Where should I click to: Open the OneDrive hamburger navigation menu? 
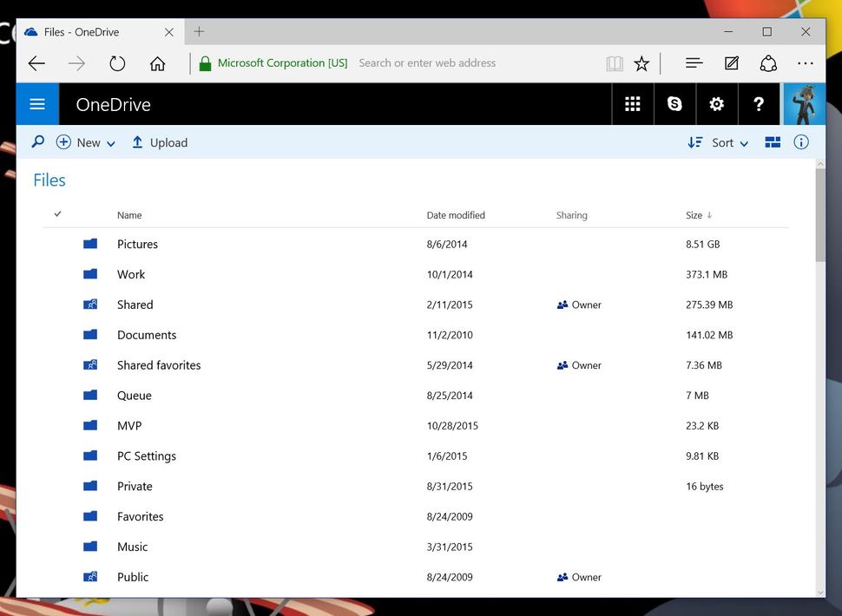[x=37, y=104]
